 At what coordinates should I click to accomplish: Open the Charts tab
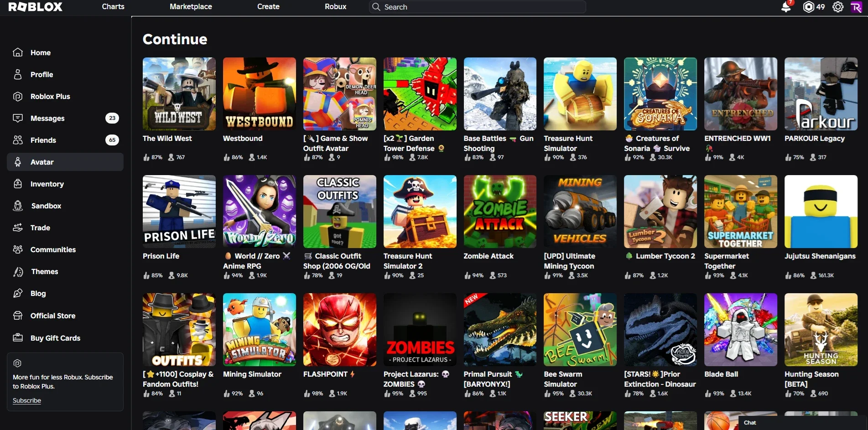113,6
